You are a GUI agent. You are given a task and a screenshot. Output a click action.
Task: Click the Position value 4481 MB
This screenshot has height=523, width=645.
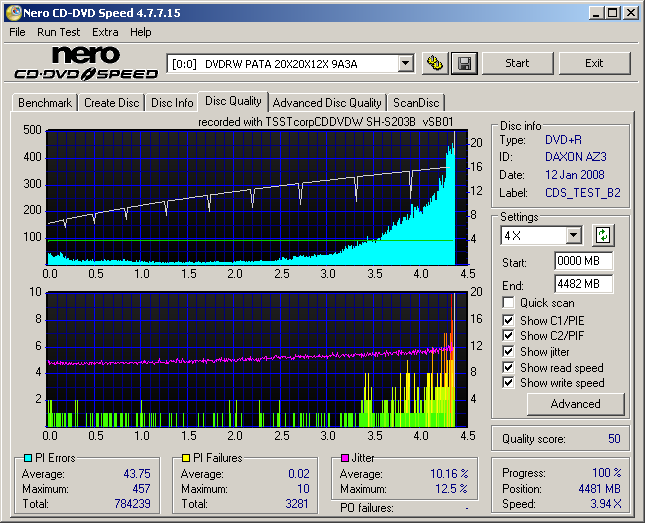point(600,488)
